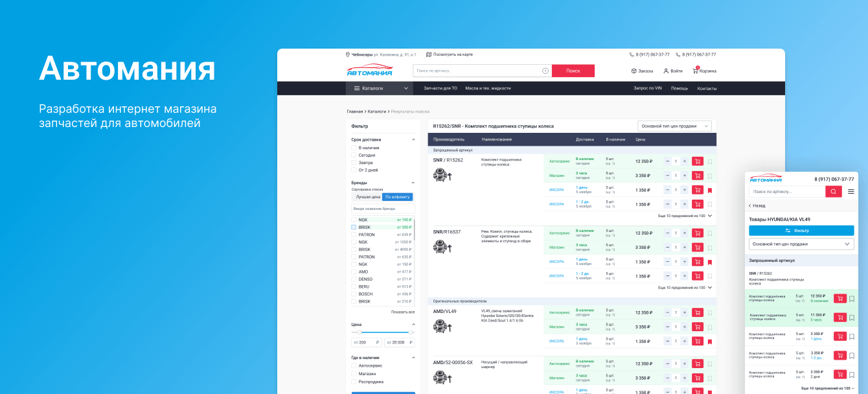Check От 2 дней delivery filter
Screen dimensions: 868x394
[x=354, y=170]
